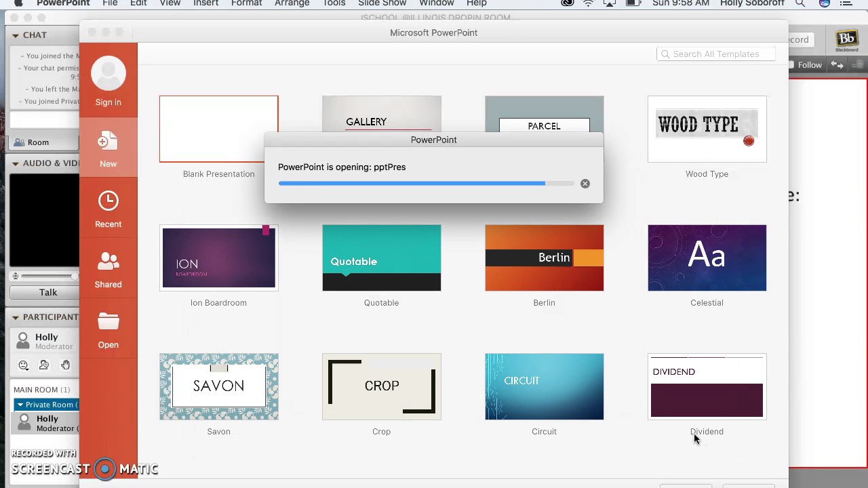Select the Celestial template thumbnail
Screen dimensions: 868x488
click(707, 258)
